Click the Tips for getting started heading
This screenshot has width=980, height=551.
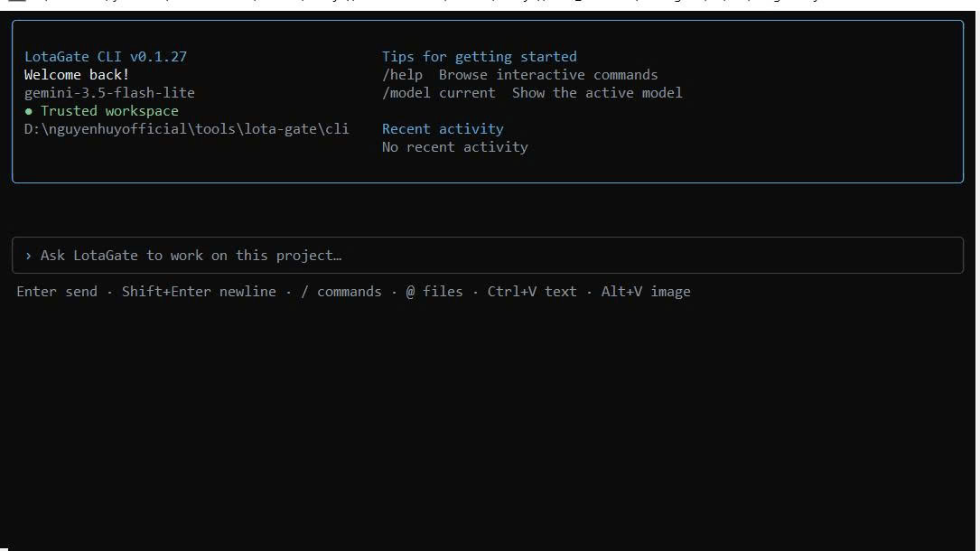pyautogui.click(x=480, y=56)
